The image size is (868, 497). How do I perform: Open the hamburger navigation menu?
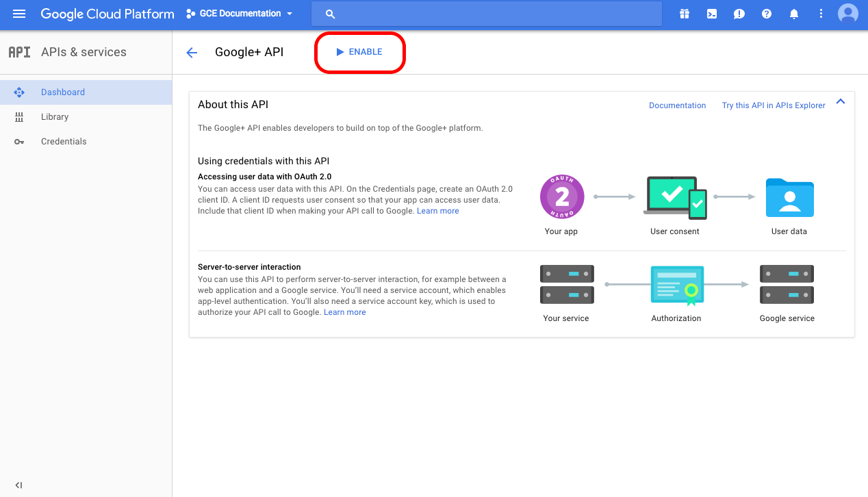pos(19,14)
